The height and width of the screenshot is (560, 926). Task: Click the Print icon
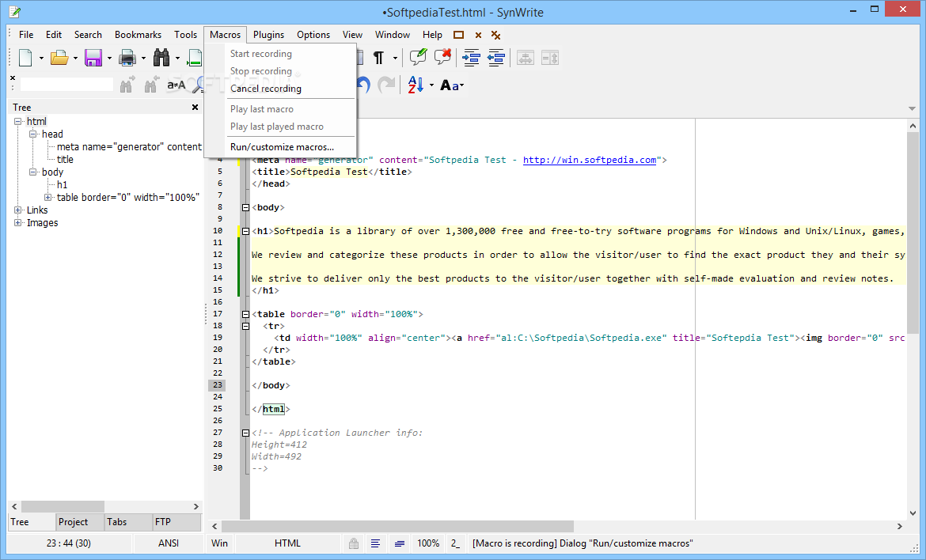coord(127,58)
